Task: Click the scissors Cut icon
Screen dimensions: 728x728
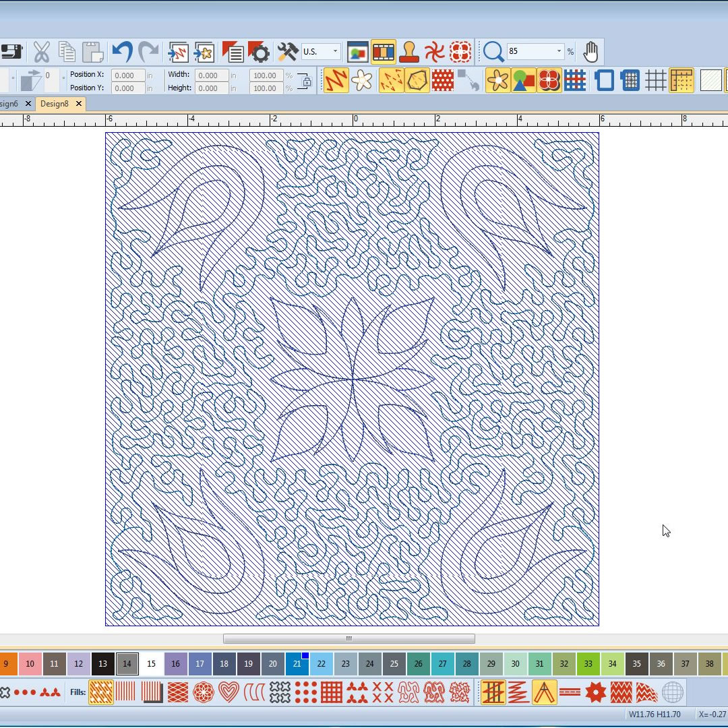Action: (x=41, y=52)
